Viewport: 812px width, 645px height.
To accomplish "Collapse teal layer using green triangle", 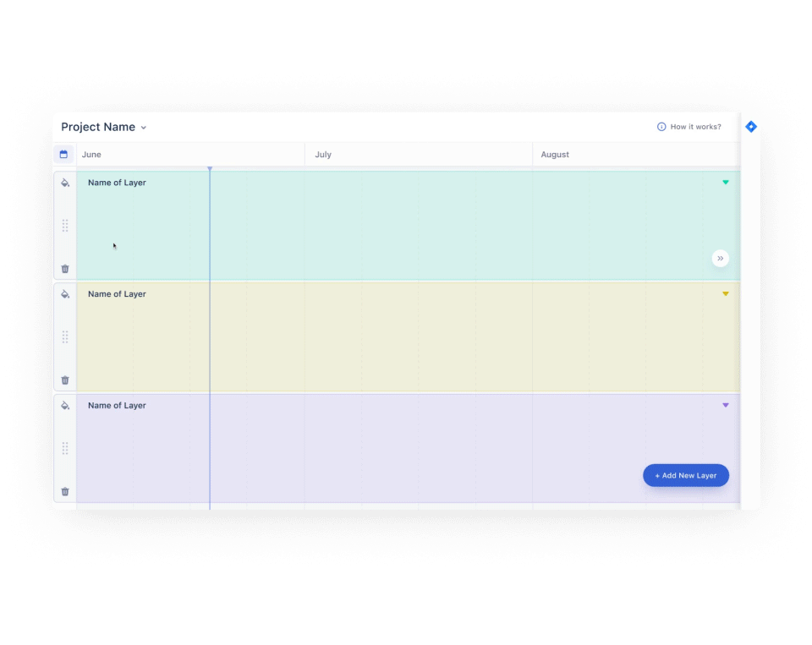I will 726,183.
